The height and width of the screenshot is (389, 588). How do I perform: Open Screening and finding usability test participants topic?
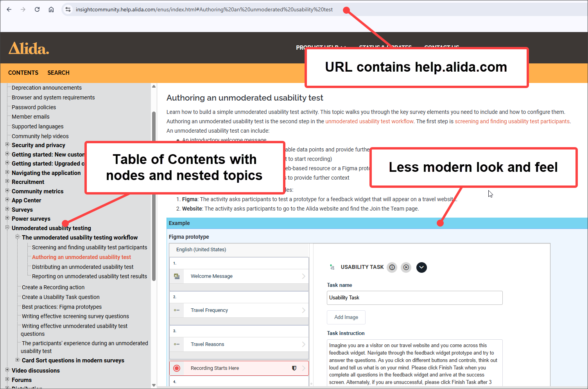point(90,247)
